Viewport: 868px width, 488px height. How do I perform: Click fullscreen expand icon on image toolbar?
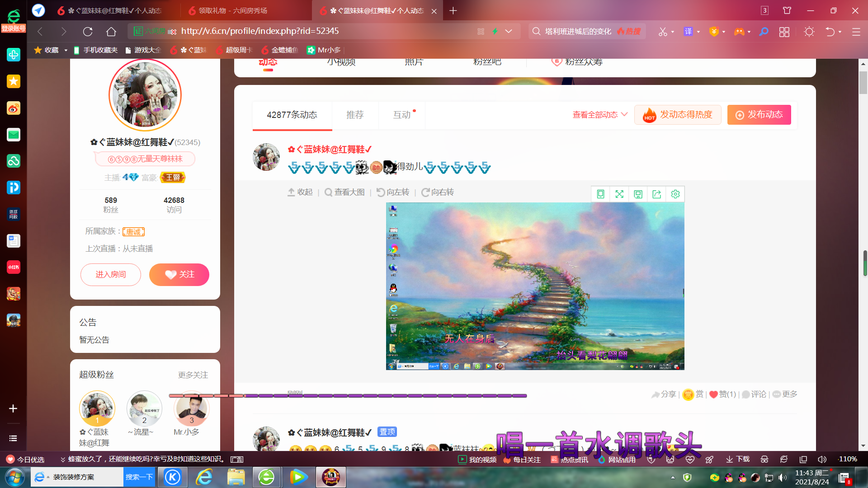pos(619,194)
